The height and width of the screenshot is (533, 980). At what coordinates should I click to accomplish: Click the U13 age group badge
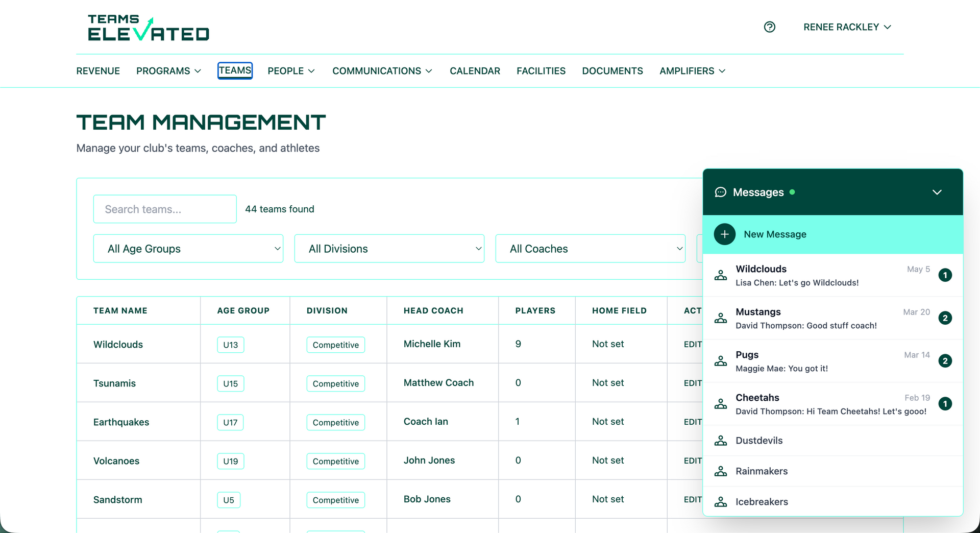pyautogui.click(x=230, y=345)
